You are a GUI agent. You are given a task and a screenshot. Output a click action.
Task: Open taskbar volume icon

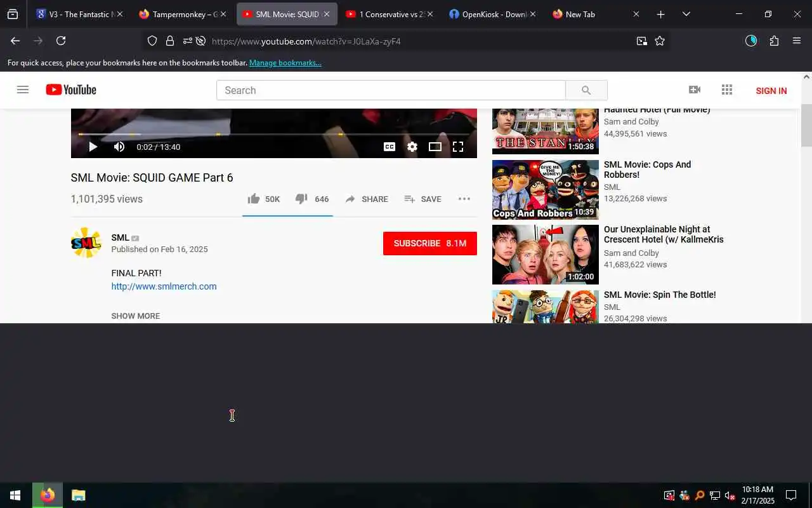[x=730, y=495]
